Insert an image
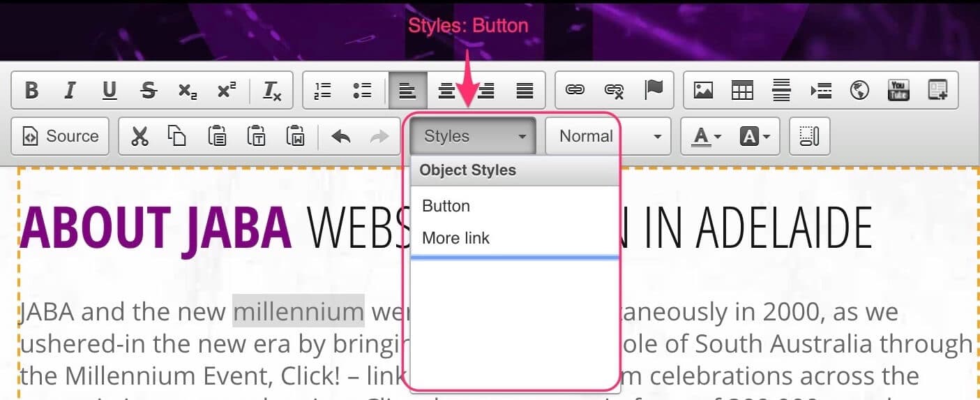The width and height of the screenshot is (980, 400). tap(703, 90)
